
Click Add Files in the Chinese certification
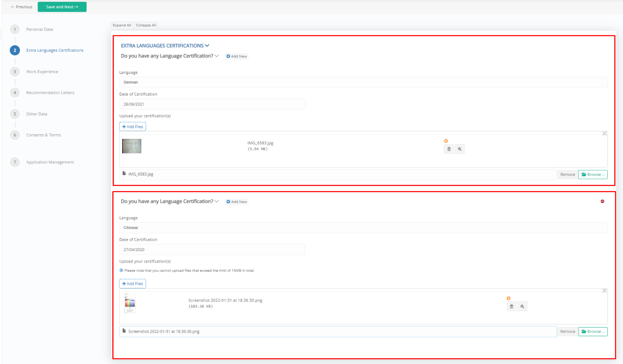(x=133, y=284)
